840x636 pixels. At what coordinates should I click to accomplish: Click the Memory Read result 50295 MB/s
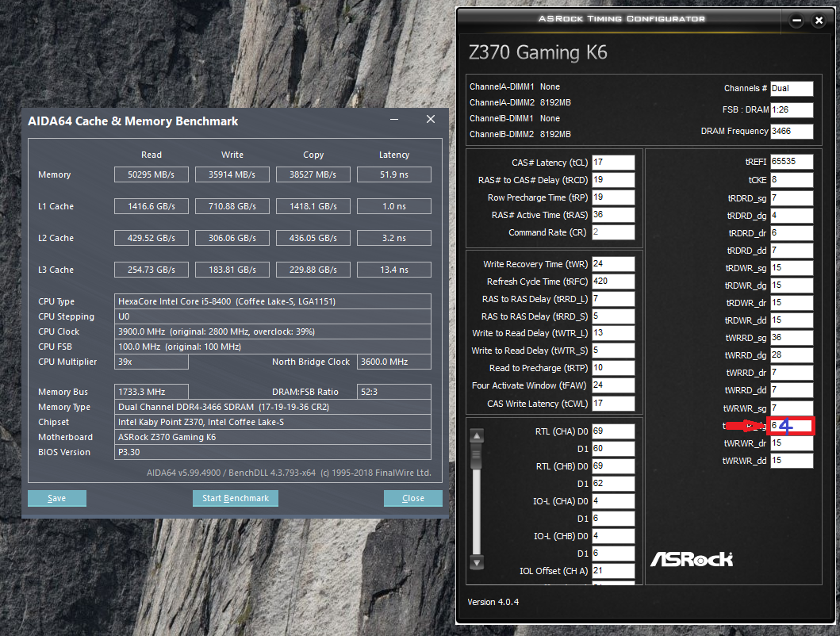[x=151, y=174]
